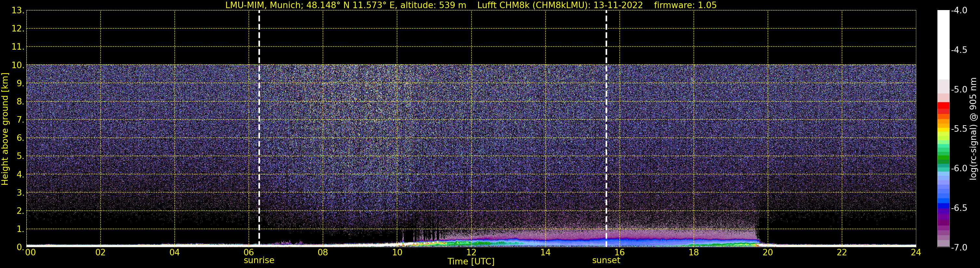Click the height tick label '13.'
The width and height of the screenshot is (980, 268).
(x=18, y=11)
